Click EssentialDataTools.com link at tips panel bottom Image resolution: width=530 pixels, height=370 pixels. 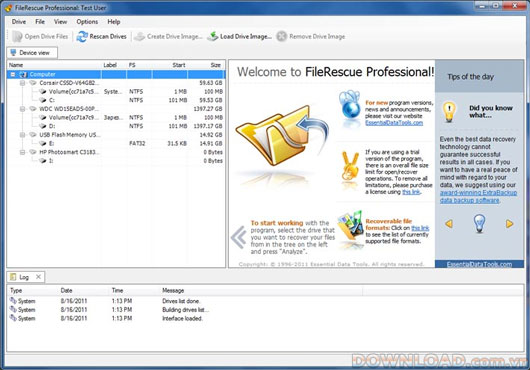coord(479,264)
